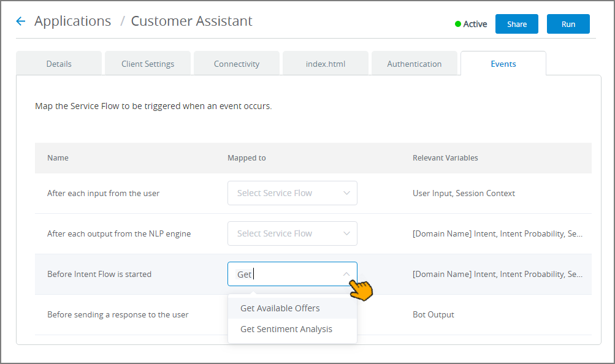Click the 'Before Intent Flow is started' label
The height and width of the screenshot is (364, 615).
pos(99,275)
